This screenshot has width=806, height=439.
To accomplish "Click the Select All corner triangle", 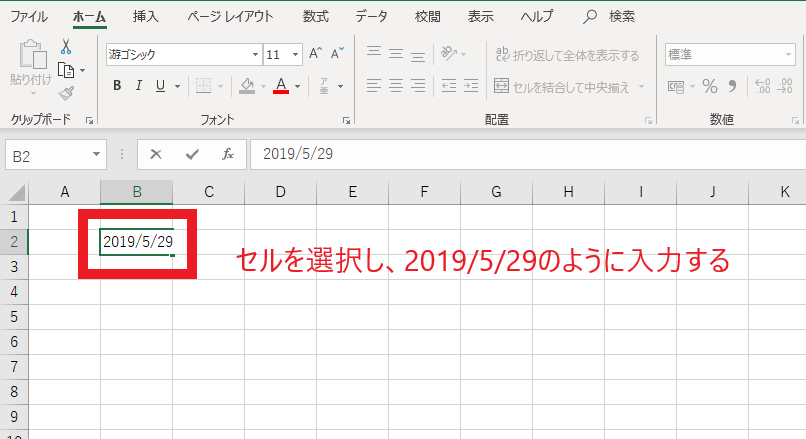I will pos(17,193).
